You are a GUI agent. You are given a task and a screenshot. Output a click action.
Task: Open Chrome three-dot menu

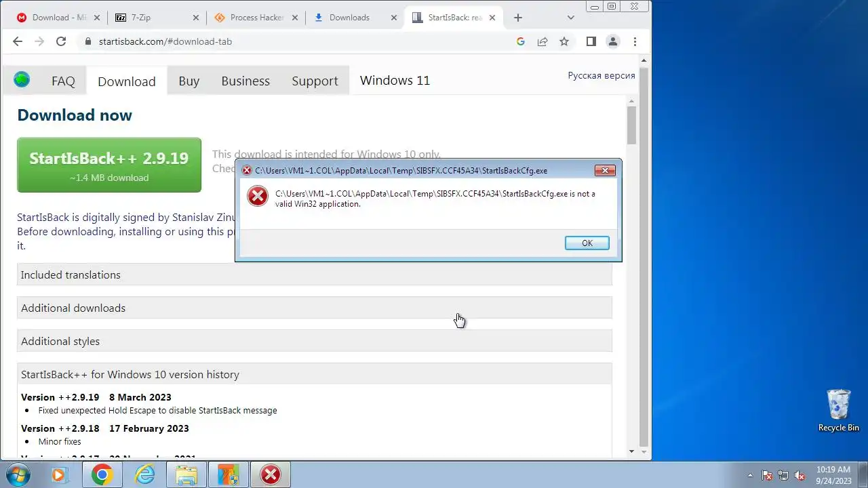pos(635,41)
